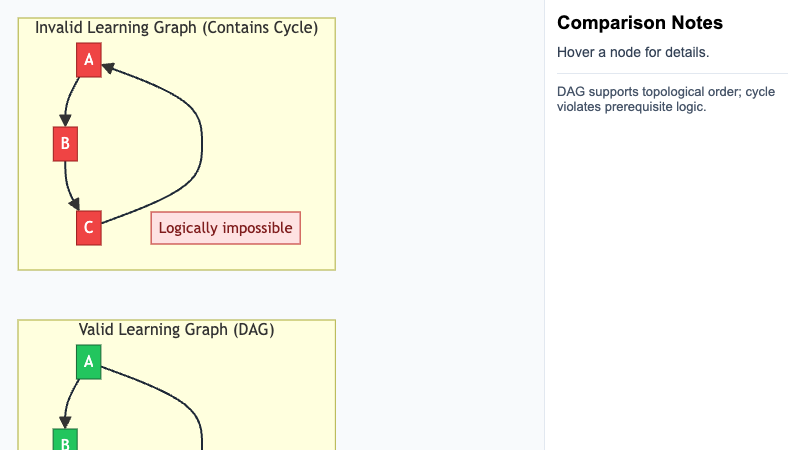Click the arrowhead pointing into red node A

(108, 68)
